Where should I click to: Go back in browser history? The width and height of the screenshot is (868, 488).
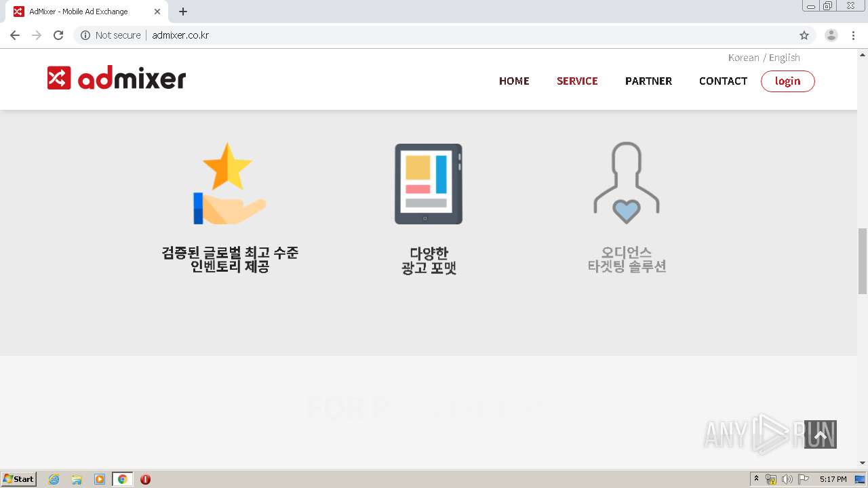coord(15,35)
